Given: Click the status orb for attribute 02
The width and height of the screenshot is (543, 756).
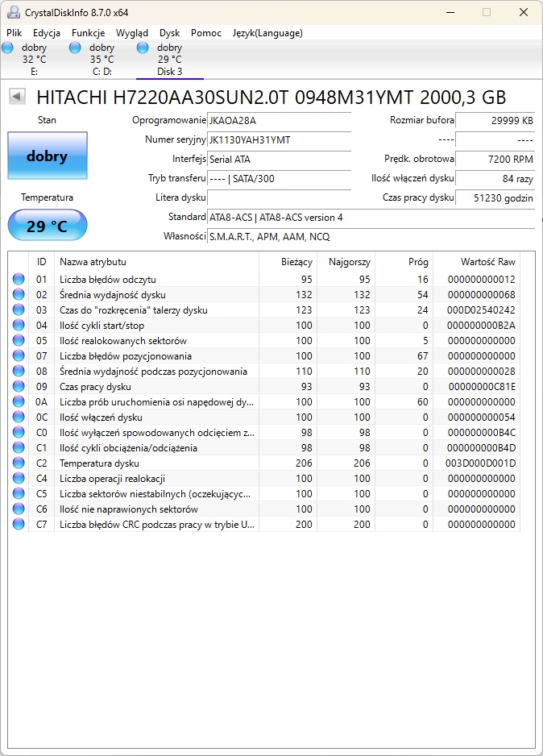Looking at the screenshot, I should [19, 295].
